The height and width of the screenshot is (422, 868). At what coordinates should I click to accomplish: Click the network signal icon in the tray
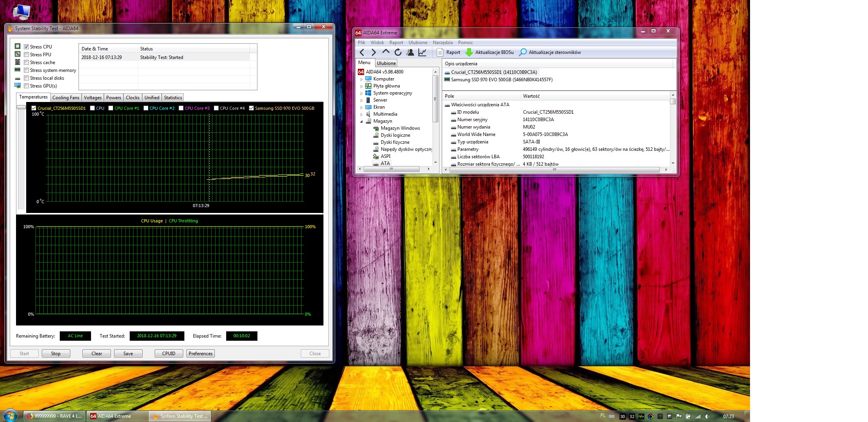[698, 417]
